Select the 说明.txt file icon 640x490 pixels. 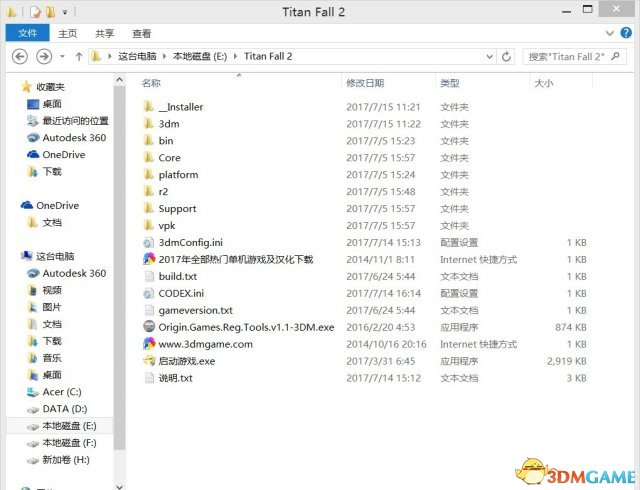click(149, 378)
